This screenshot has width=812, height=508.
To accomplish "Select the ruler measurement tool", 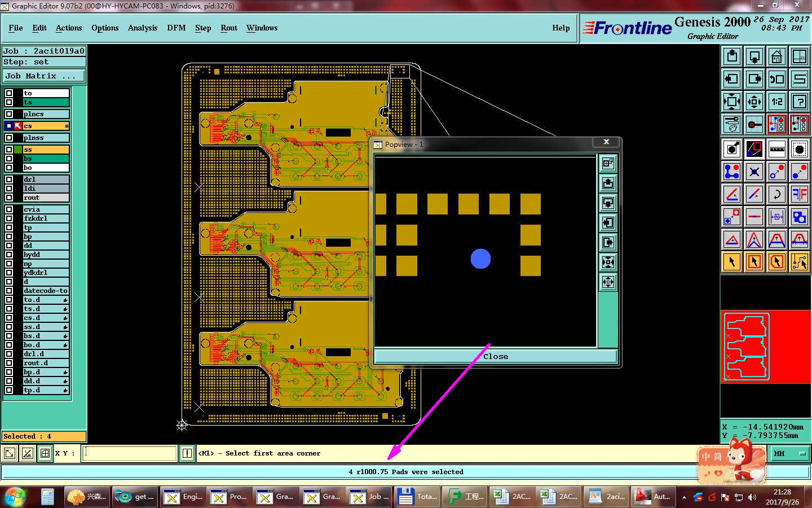I will [x=777, y=150].
